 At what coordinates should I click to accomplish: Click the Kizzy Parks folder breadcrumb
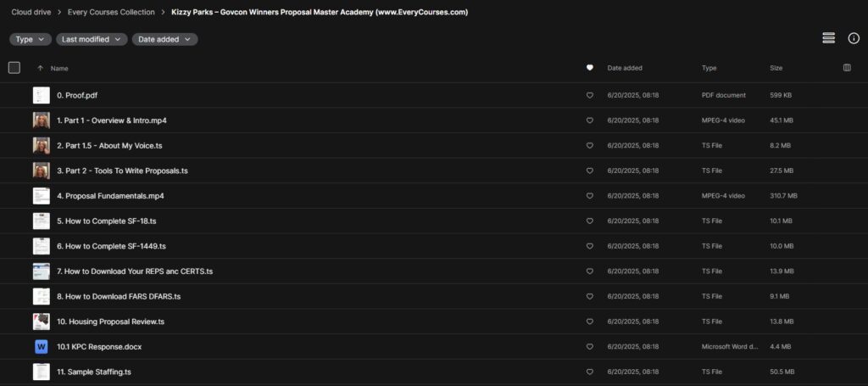point(320,12)
